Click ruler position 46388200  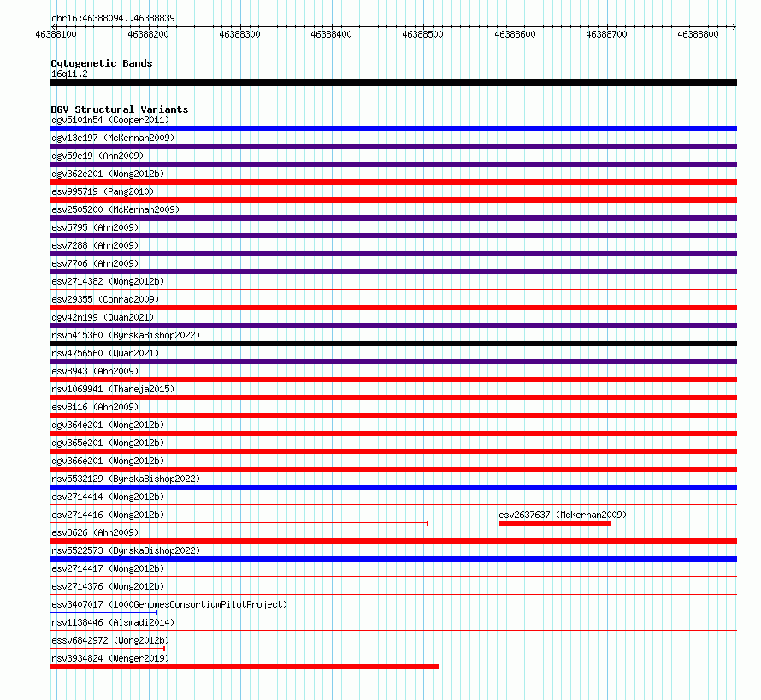(148, 34)
